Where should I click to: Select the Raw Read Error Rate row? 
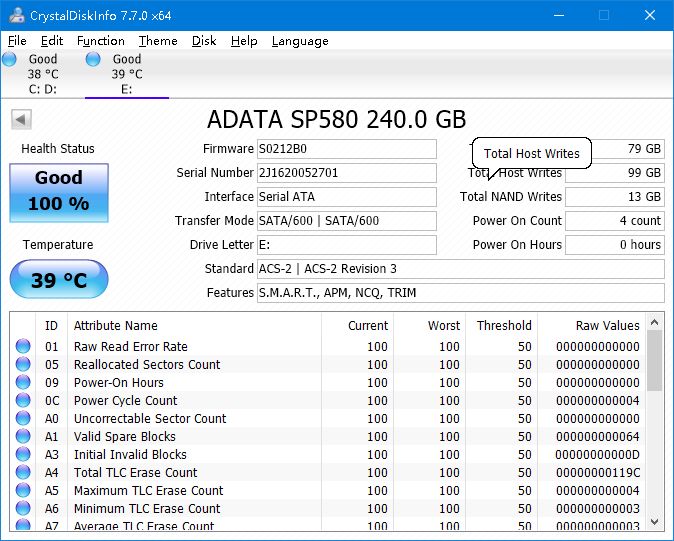pyautogui.click(x=327, y=346)
